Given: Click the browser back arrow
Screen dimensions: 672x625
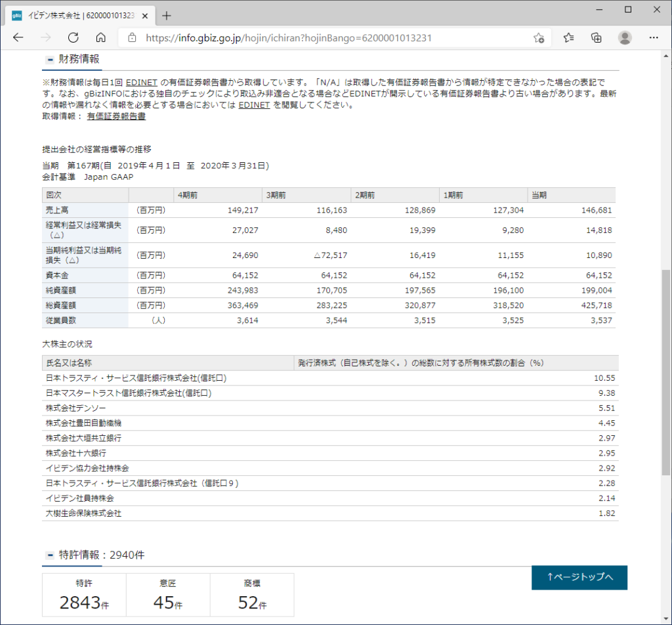Looking at the screenshot, I should (x=18, y=37).
